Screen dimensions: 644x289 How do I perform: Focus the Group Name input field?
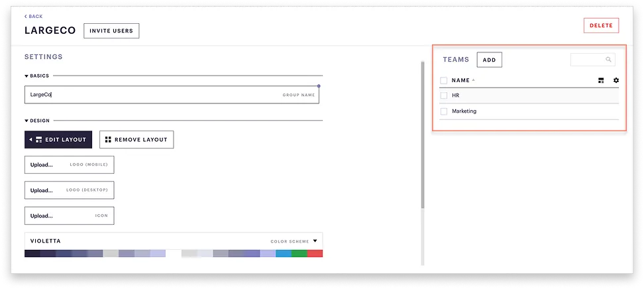coord(172,95)
